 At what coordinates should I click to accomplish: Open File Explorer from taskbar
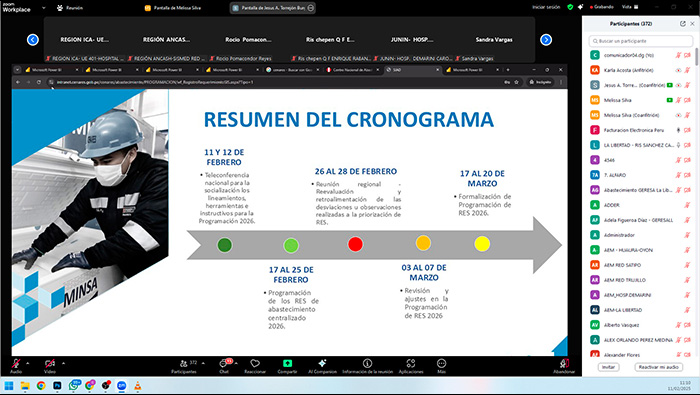coord(25,386)
